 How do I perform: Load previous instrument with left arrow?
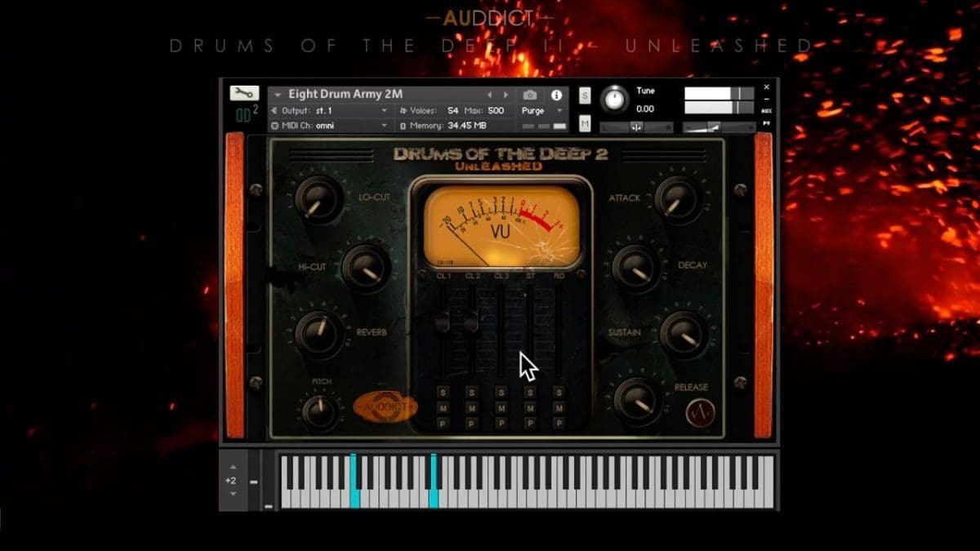(x=490, y=95)
